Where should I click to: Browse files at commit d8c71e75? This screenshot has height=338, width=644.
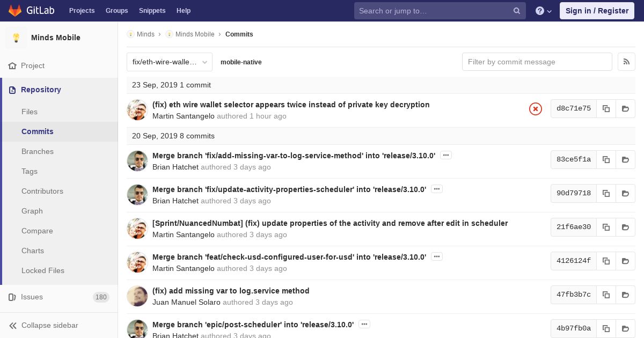pyautogui.click(x=625, y=108)
